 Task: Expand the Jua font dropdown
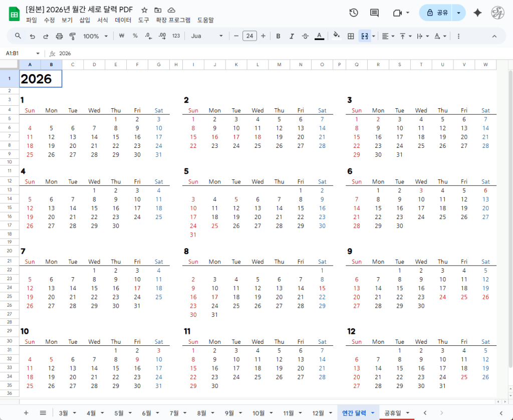[x=207, y=36]
